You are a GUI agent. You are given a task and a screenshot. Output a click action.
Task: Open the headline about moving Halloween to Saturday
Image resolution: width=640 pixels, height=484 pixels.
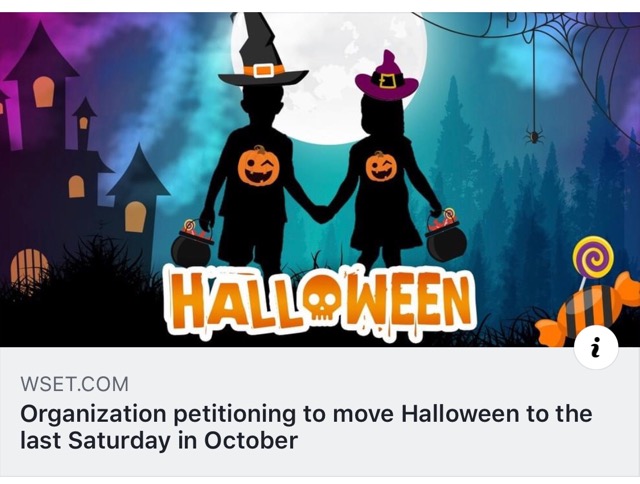(306, 427)
